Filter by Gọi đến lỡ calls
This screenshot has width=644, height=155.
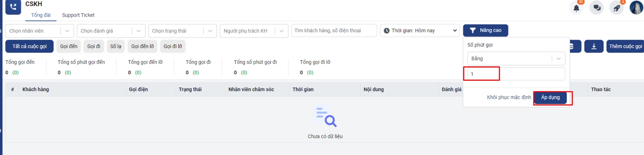(x=142, y=46)
